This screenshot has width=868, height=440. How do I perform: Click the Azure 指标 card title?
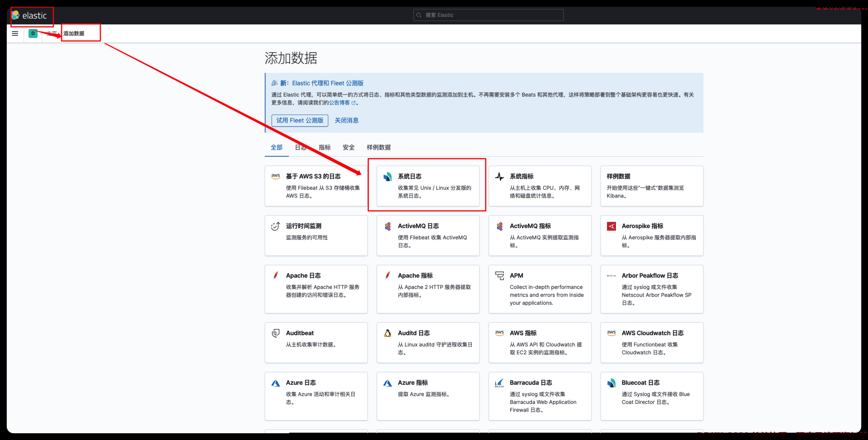tap(413, 383)
